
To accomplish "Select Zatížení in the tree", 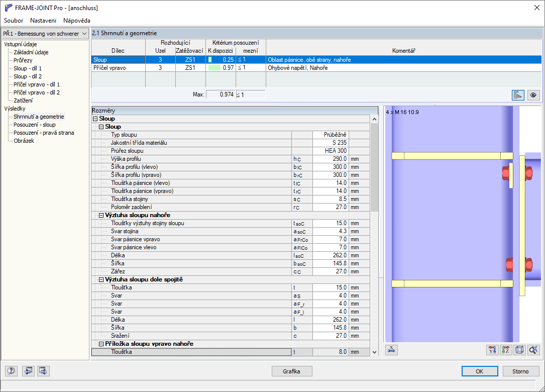I will coord(23,100).
